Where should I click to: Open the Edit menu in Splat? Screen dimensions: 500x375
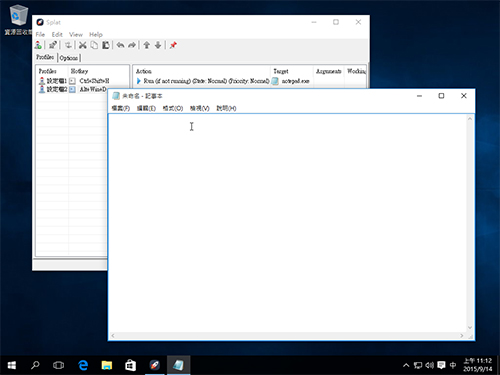[57, 34]
